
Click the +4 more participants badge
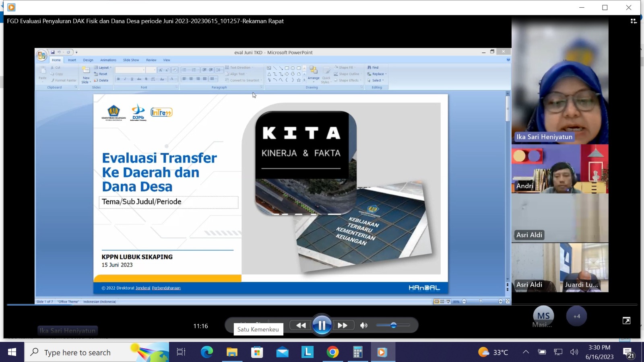pyautogui.click(x=576, y=316)
